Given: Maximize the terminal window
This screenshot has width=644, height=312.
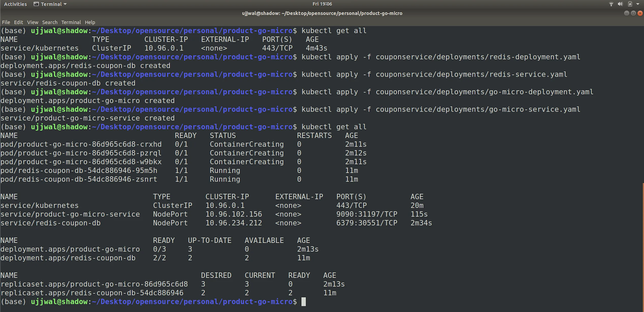Looking at the screenshot, I should (633, 13).
